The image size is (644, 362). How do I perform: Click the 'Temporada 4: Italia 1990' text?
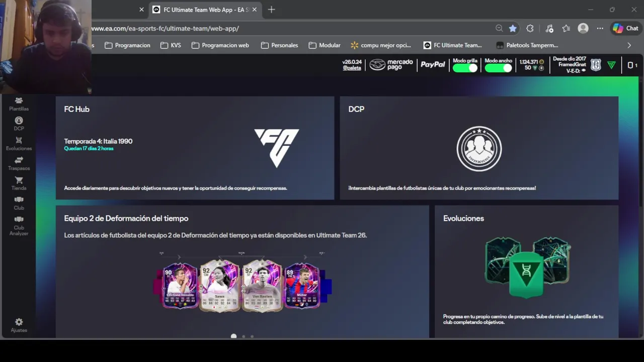point(98,141)
